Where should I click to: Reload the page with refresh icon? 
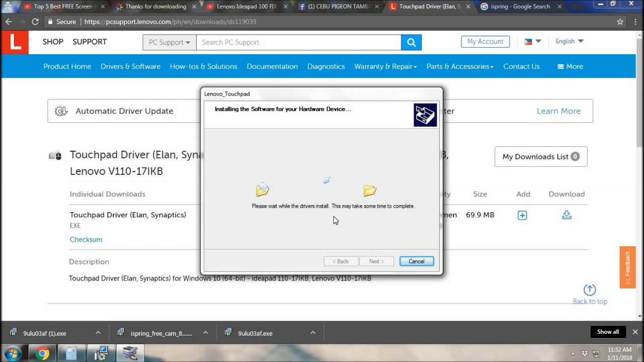[35, 22]
